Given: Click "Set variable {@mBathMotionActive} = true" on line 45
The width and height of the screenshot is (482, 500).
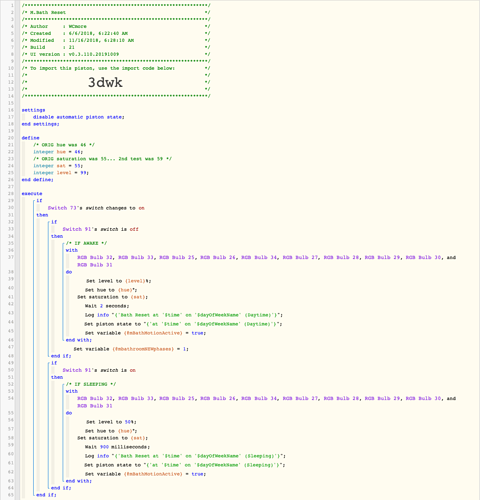Looking at the screenshot, I should click(145, 333).
